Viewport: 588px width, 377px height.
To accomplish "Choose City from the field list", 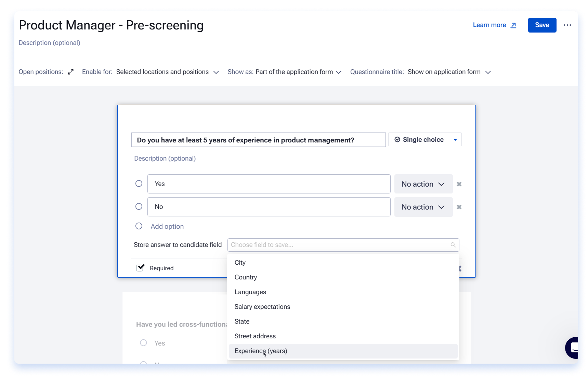I will coord(343,263).
